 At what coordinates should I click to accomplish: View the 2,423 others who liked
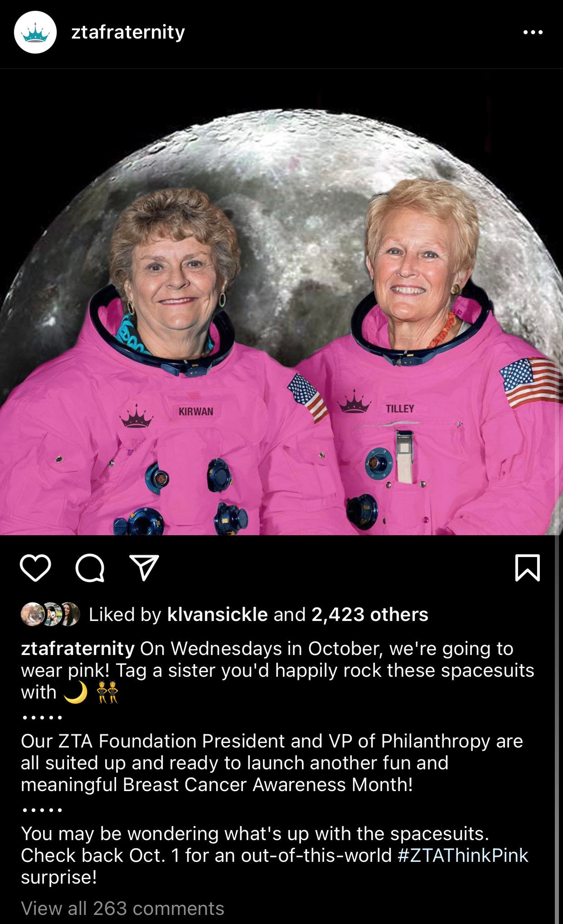point(370,614)
